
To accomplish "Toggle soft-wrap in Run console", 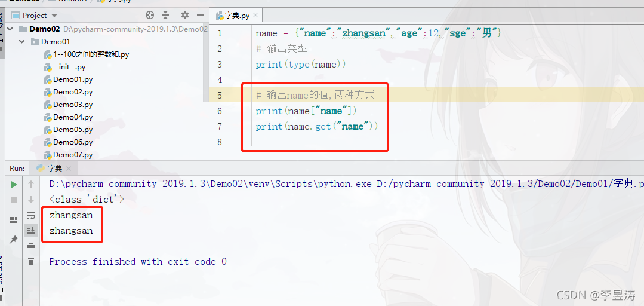I will [31, 215].
